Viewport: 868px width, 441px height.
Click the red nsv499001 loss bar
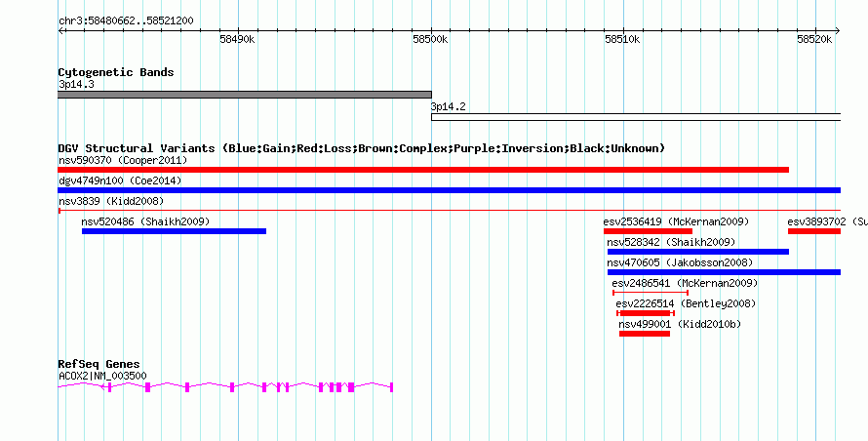tap(645, 334)
